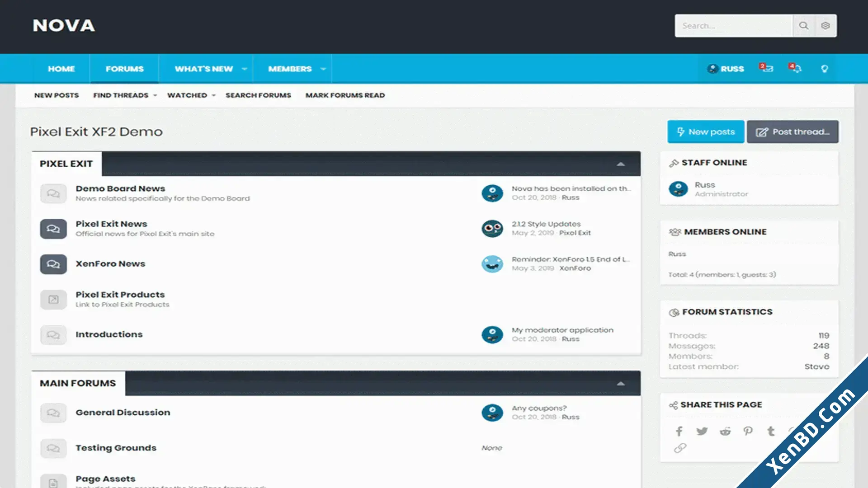Click Pixel Exit category title
The height and width of the screenshot is (488, 868).
(x=66, y=164)
